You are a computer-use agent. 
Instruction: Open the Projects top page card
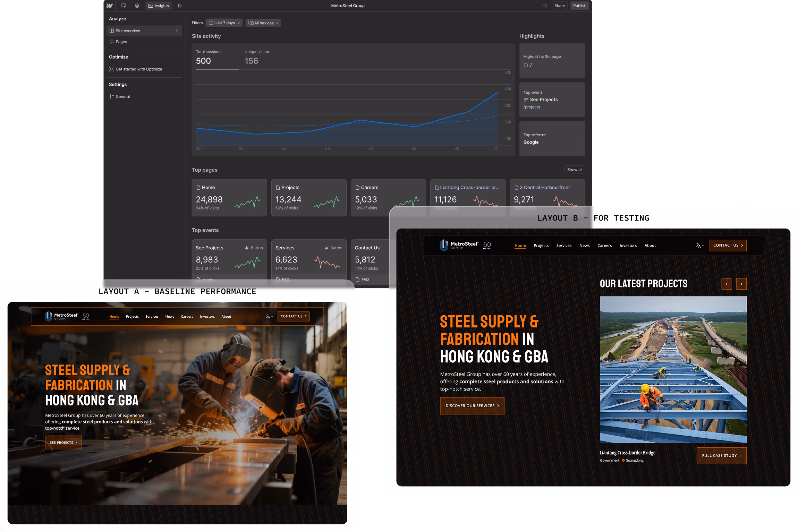[309, 198]
